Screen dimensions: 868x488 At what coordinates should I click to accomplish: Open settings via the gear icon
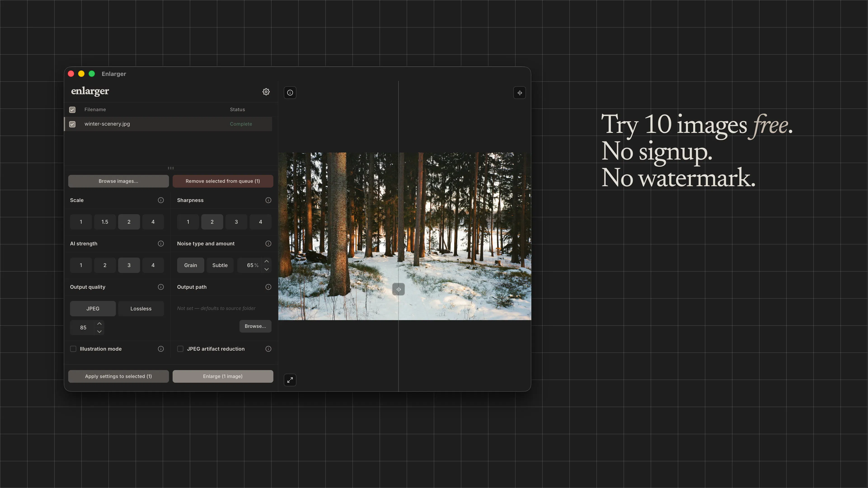click(266, 92)
